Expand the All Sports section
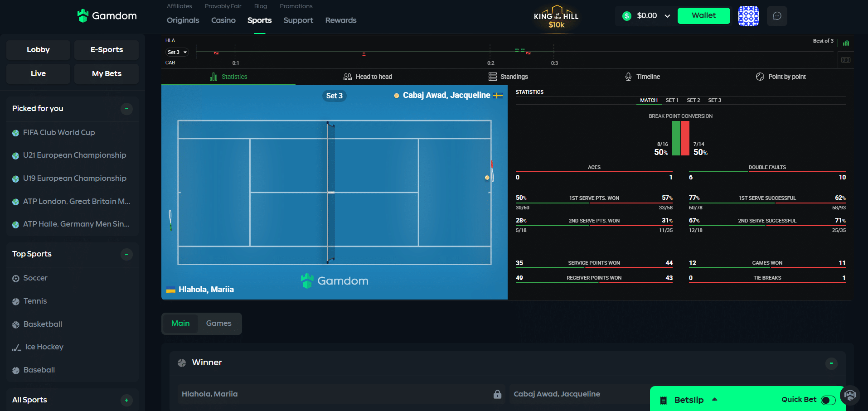This screenshot has width=868, height=411. coord(126,400)
